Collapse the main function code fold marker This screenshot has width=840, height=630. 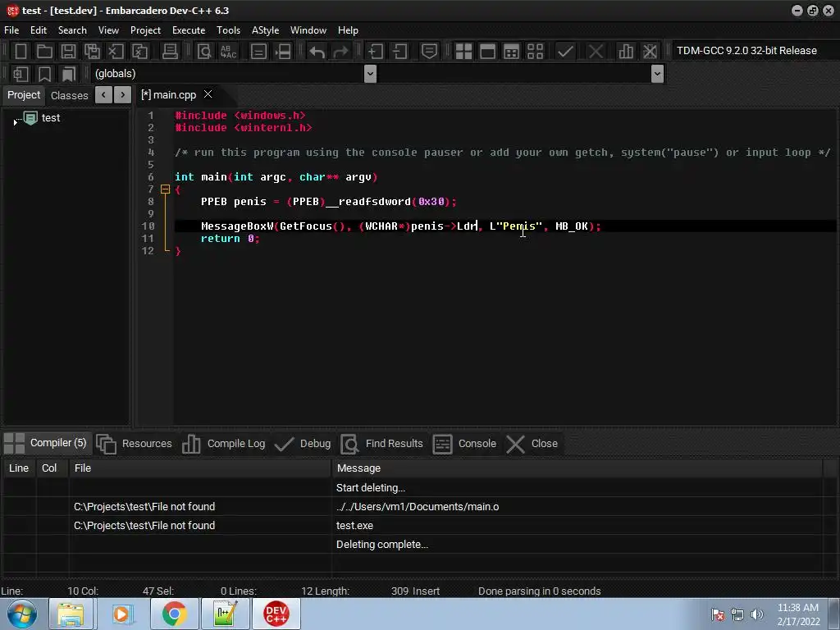pyautogui.click(x=165, y=189)
